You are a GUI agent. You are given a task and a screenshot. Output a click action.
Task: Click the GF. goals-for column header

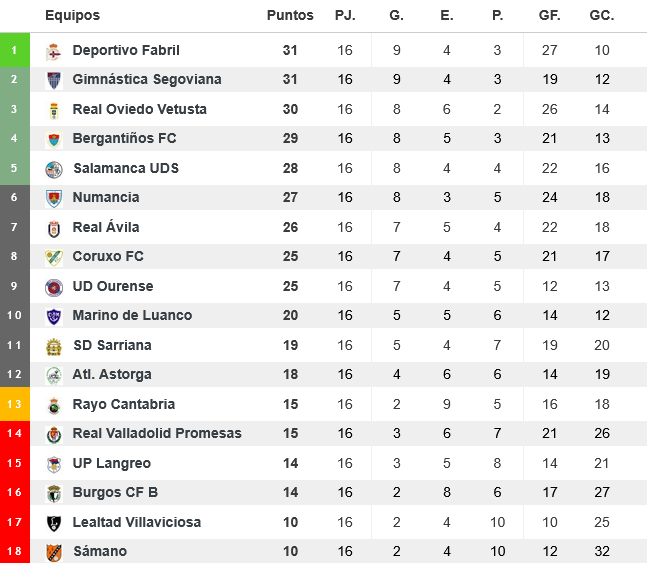(x=549, y=15)
